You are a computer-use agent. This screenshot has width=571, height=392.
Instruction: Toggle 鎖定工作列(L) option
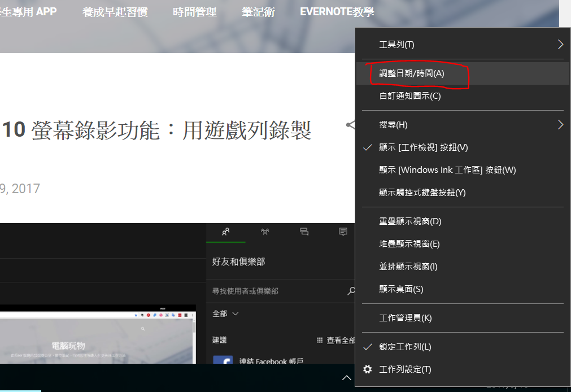click(x=463, y=347)
